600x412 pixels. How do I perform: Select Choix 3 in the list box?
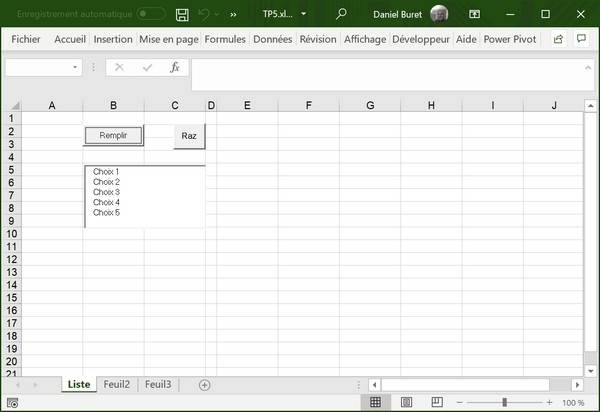tap(106, 192)
